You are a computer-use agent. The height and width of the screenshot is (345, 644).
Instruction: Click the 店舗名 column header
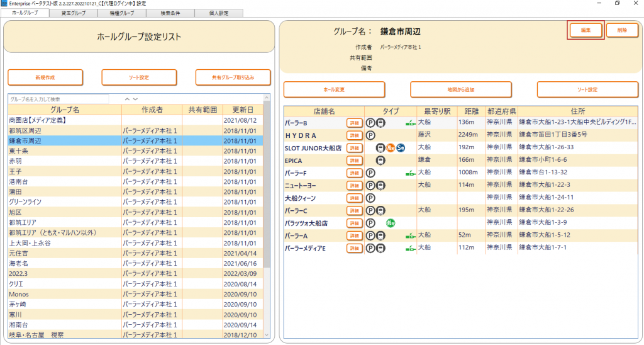click(x=324, y=111)
